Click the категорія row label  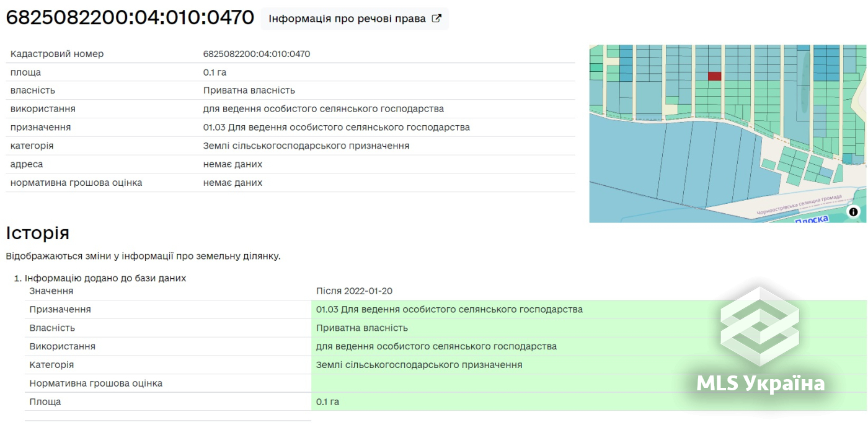click(x=32, y=146)
